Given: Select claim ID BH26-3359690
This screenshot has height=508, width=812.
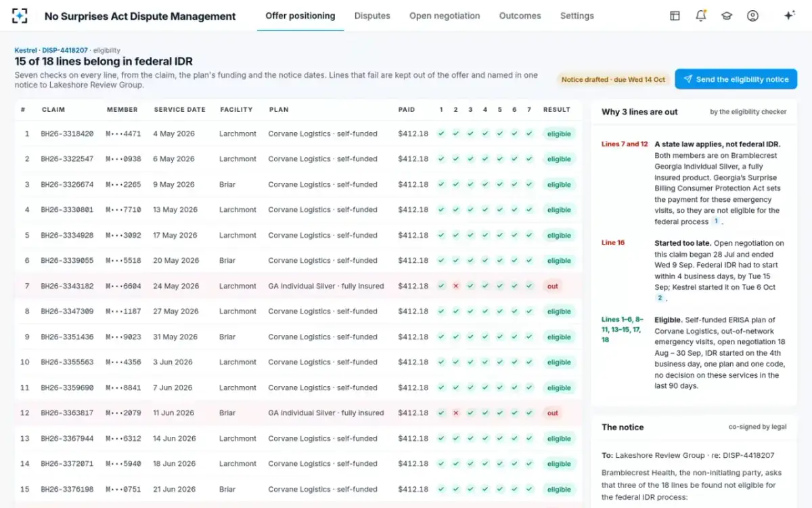Looking at the screenshot, I should [67, 387].
